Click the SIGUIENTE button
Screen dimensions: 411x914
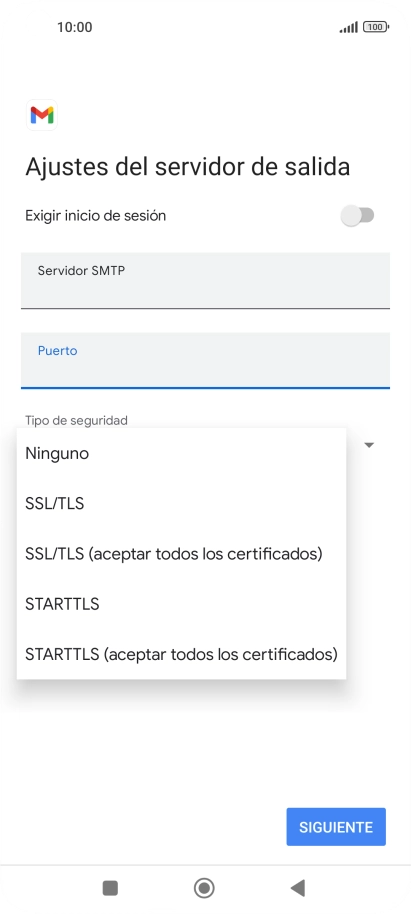coord(336,827)
